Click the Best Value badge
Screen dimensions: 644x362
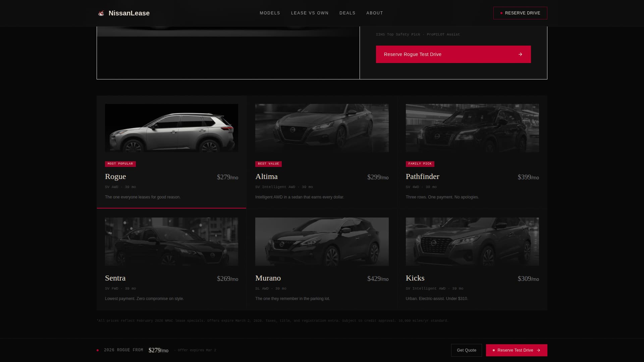pos(268,164)
